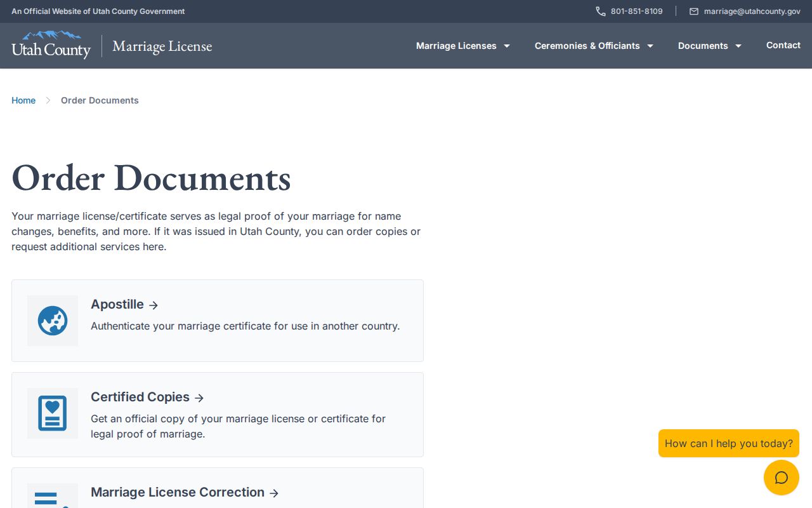
Task: Click the intro paragraph about marriage license proof
Action: pyautogui.click(x=216, y=231)
